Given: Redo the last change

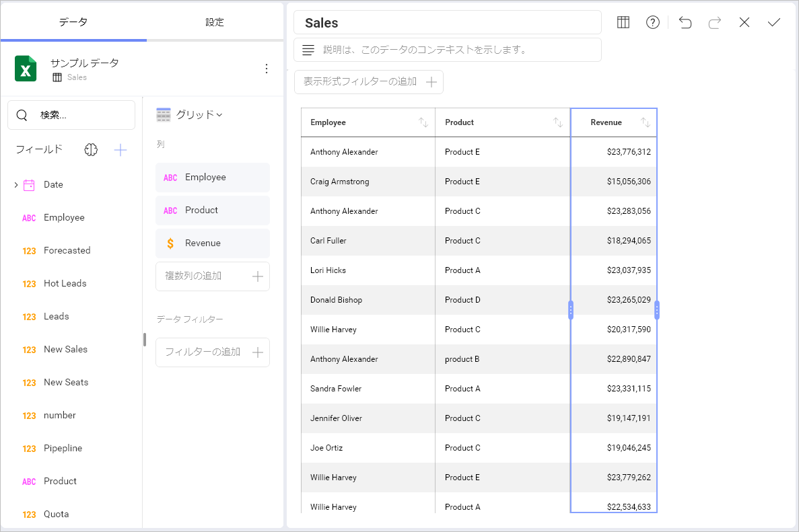Looking at the screenshot, I should (x=715, y=22).
